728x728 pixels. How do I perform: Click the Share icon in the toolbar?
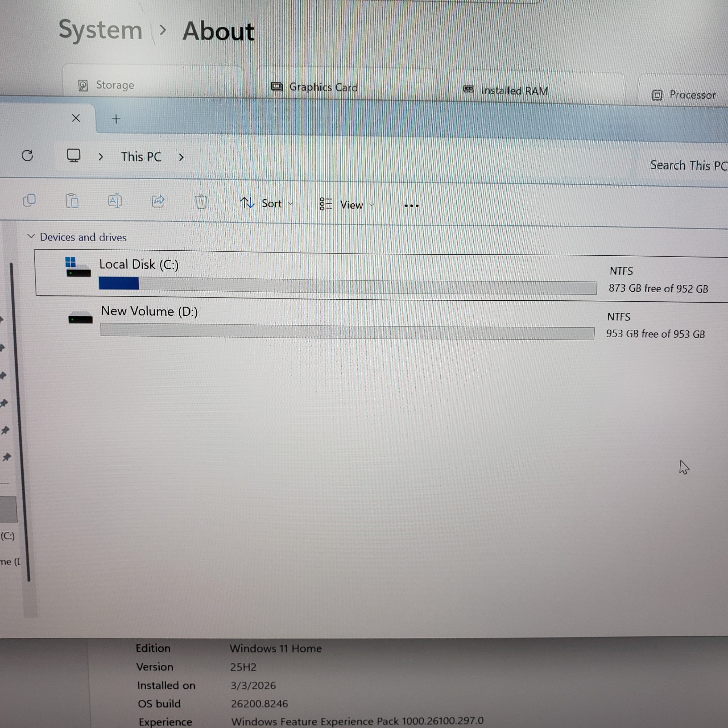(x=158, y=201)
